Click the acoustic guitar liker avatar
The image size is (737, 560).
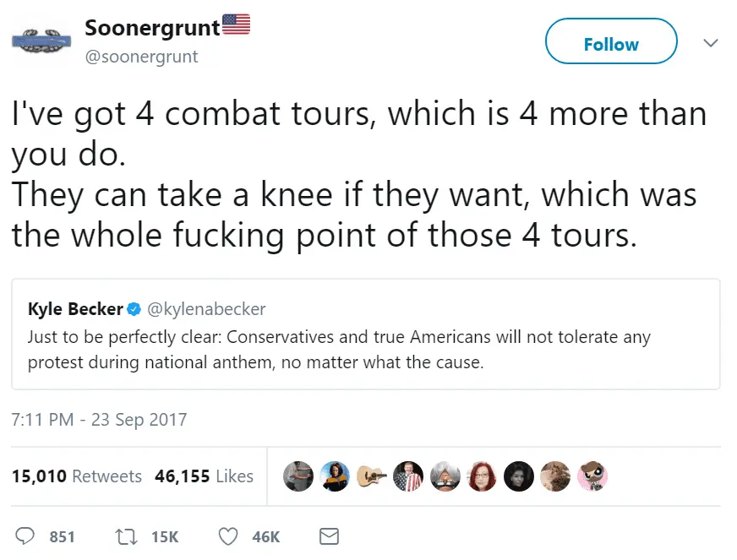(x=373, y=476)
